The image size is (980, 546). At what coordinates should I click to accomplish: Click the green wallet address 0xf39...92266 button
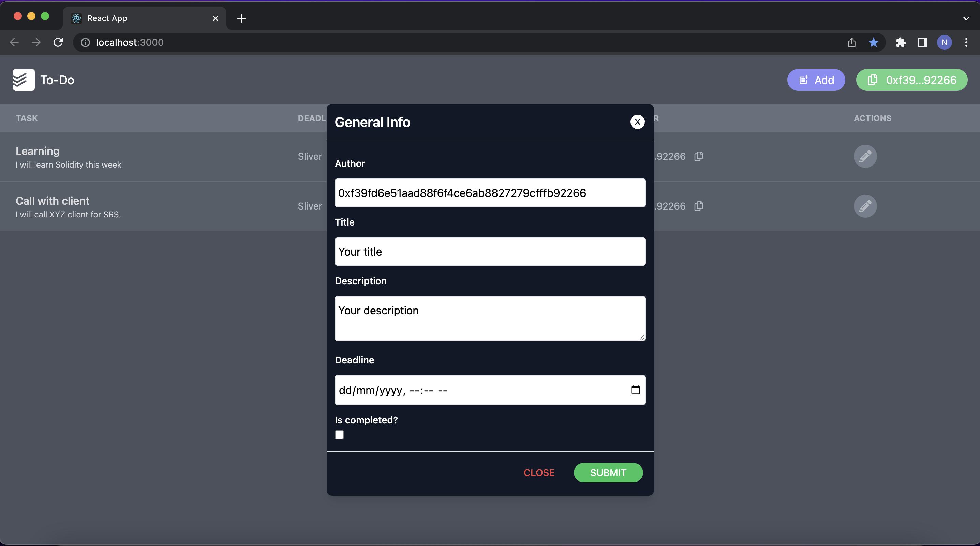pyautogui.click(x=911, y=80)
